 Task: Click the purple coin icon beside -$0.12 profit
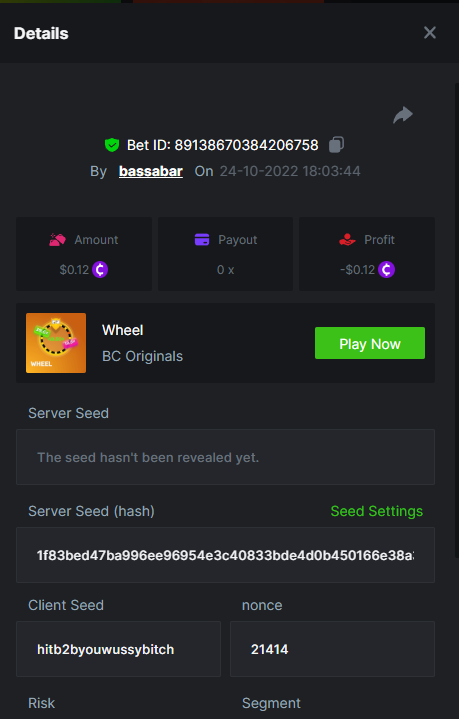pyautogui.click(x=387, y=270)
